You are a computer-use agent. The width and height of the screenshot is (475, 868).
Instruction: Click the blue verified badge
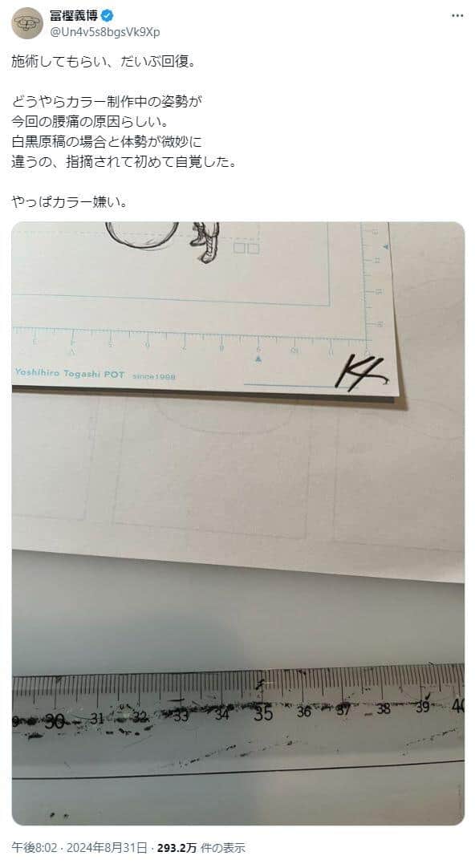(x=108, y=16)
